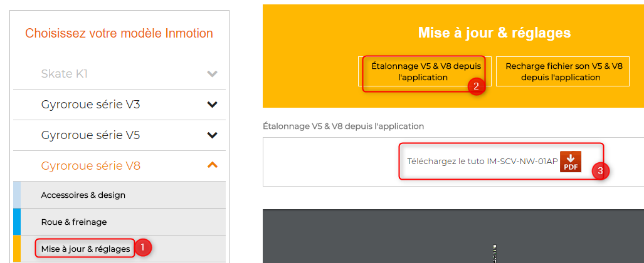
Task: Select Étalonnage V5 & V8 depuis l'application
Action: [426, 71]
